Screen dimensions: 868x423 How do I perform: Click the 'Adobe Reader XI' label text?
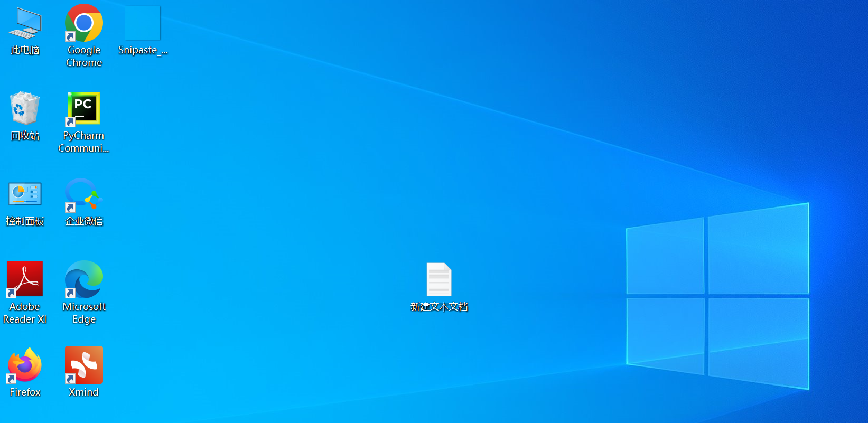[x=25, y=313]
